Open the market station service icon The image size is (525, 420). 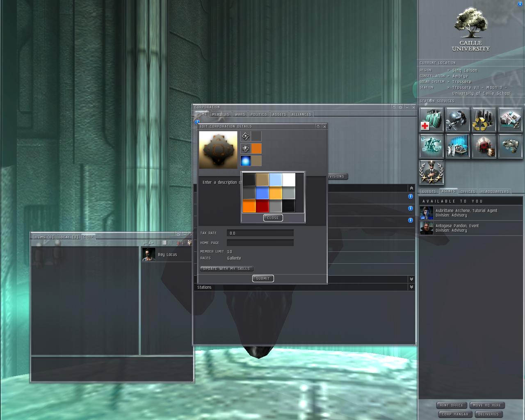pos(510,120)
